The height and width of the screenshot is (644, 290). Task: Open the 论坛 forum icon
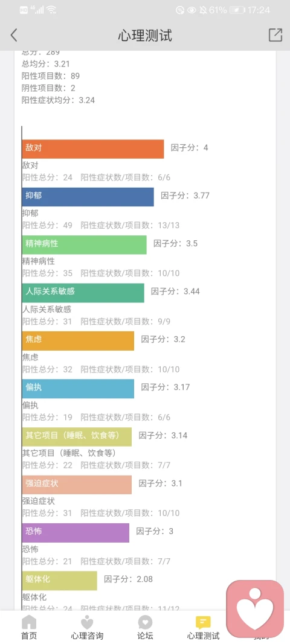point(145,623)
